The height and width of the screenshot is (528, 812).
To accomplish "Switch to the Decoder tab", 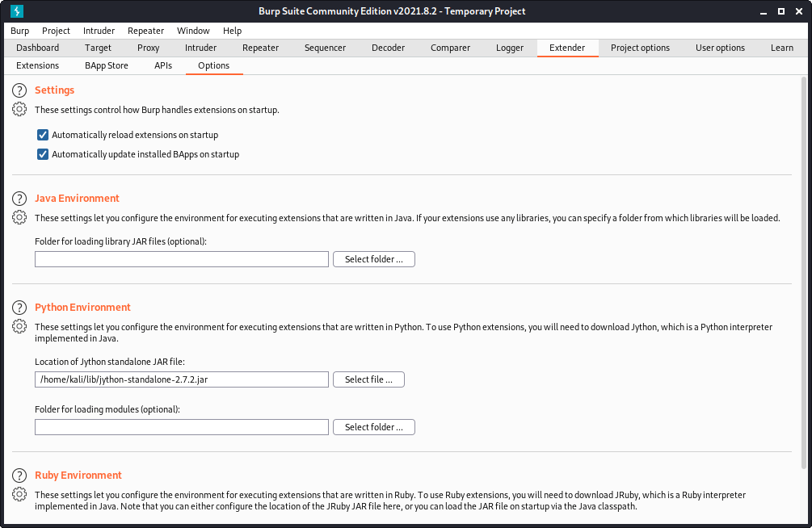I will [x=388, y=48].
